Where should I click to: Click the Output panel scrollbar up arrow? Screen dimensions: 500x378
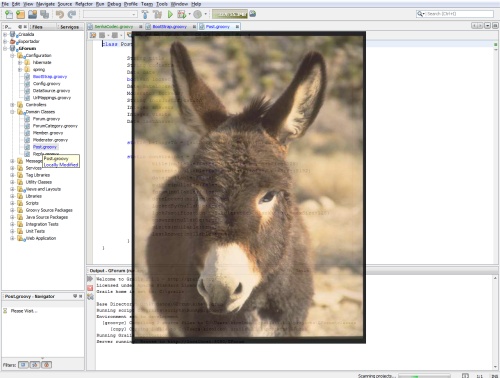(495, 278)
